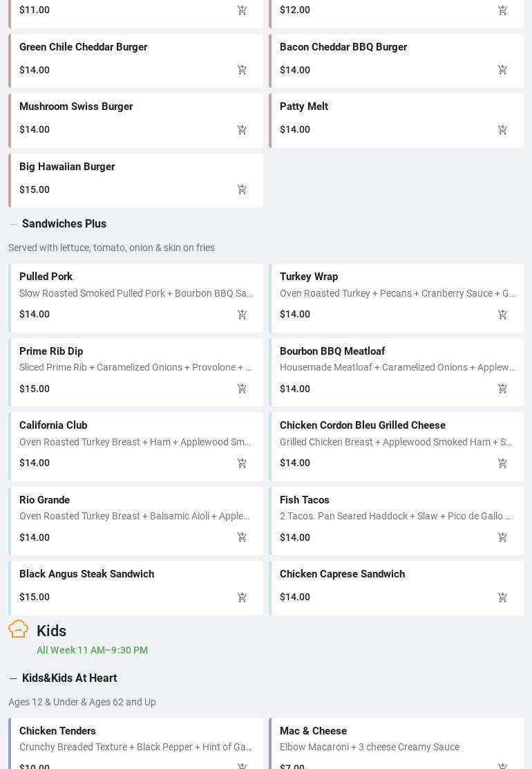Add Big Hawaiian Burger to cart
Screen dimensions: 532x769
[x=242, y=189]
